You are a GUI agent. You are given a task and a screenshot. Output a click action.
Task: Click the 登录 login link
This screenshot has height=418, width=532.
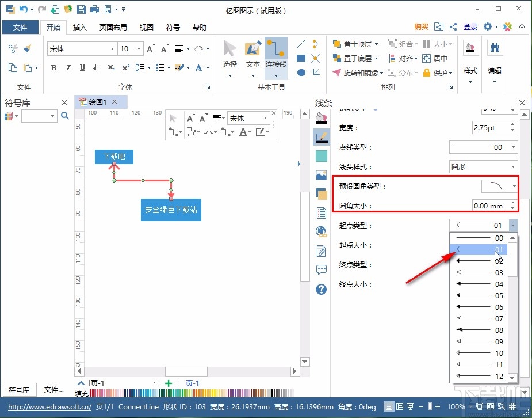tap(470, 27)
